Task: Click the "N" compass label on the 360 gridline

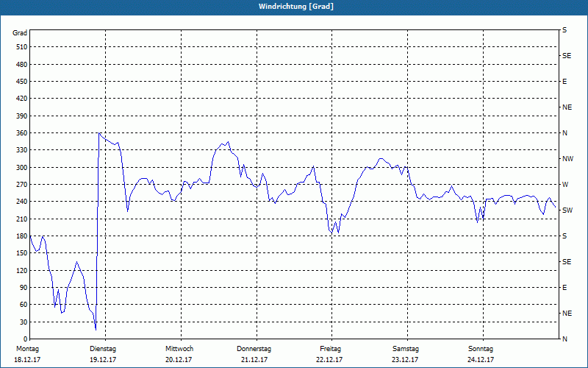Action: coord(564,133)
